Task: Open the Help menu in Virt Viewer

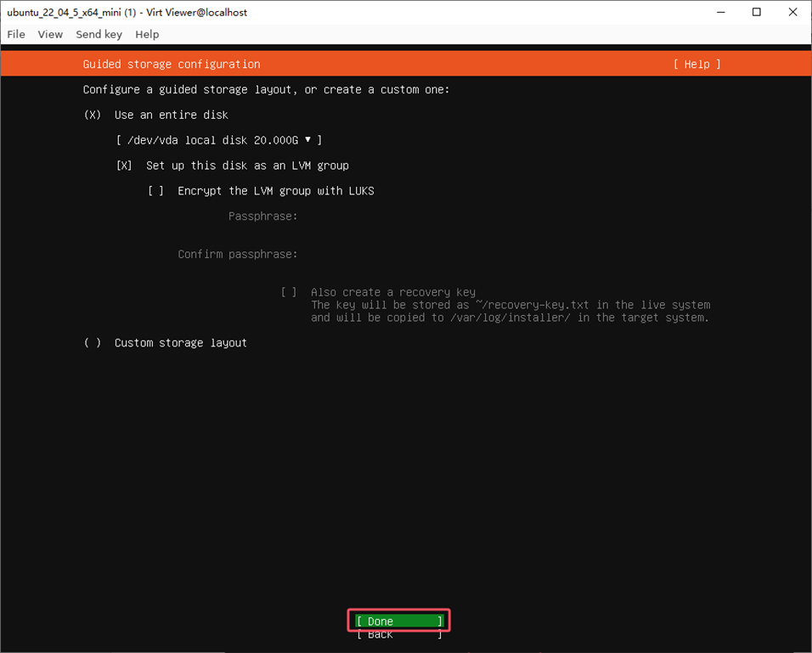Action: tap(147, 34)
